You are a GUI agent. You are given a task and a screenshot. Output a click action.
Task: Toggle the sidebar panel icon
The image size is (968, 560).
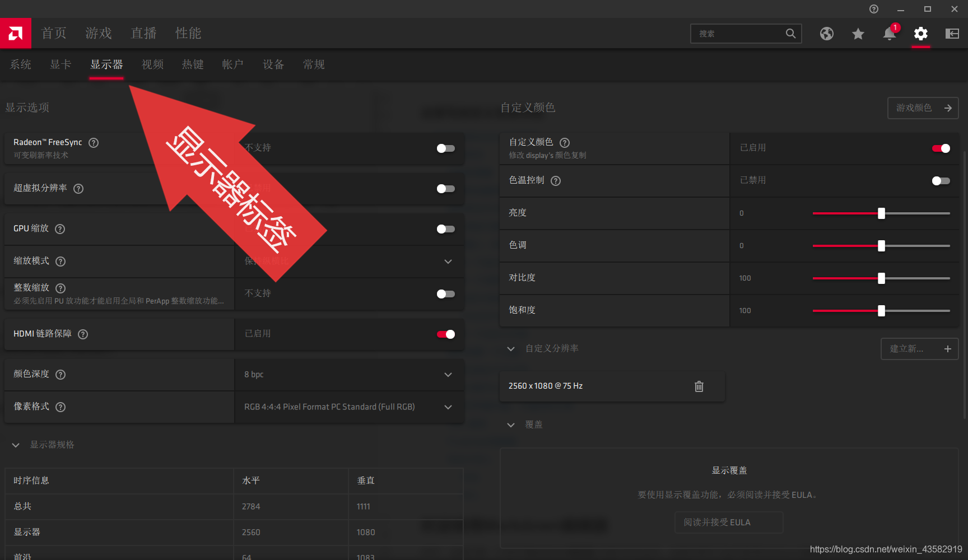[952, 34]
